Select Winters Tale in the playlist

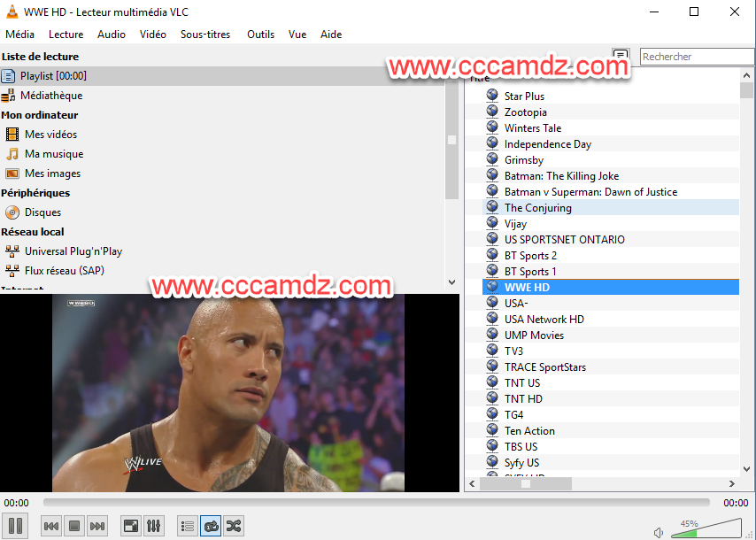pyautogui.click(x=611, y=128)
